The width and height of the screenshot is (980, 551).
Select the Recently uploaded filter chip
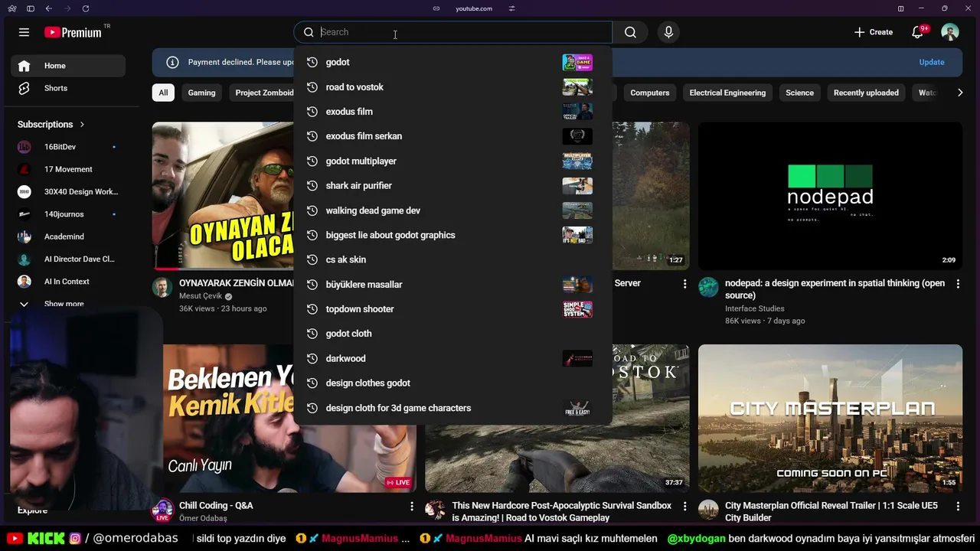(x=866, y=93)
